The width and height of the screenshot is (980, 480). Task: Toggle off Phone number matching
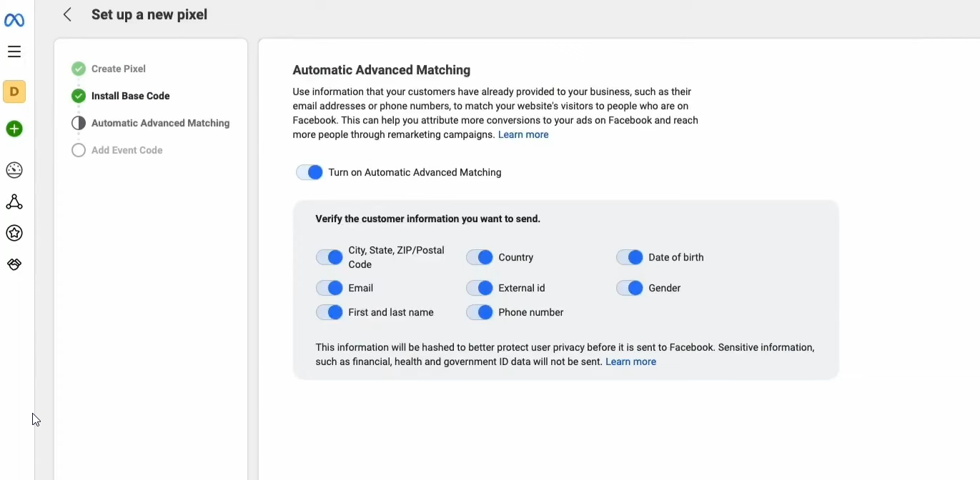[x=480, y=313]
